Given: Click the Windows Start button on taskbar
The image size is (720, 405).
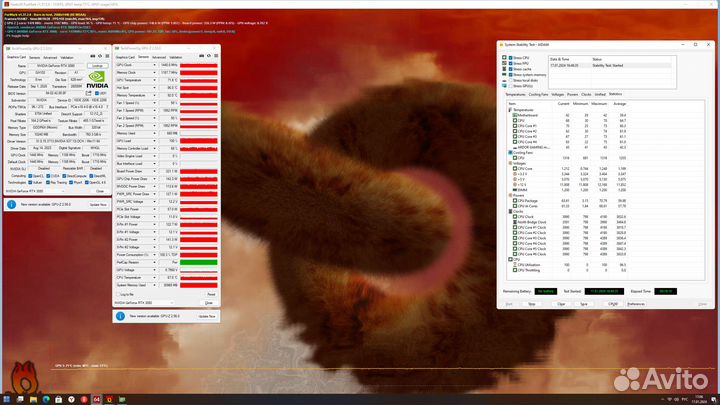Looking at the screenshot, I should (x=6, y=399).
